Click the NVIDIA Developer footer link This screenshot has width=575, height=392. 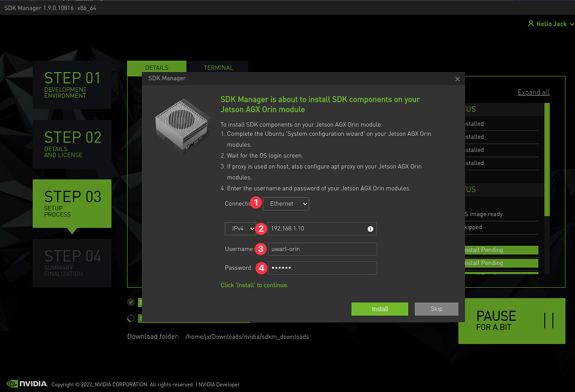pos(219,385)
